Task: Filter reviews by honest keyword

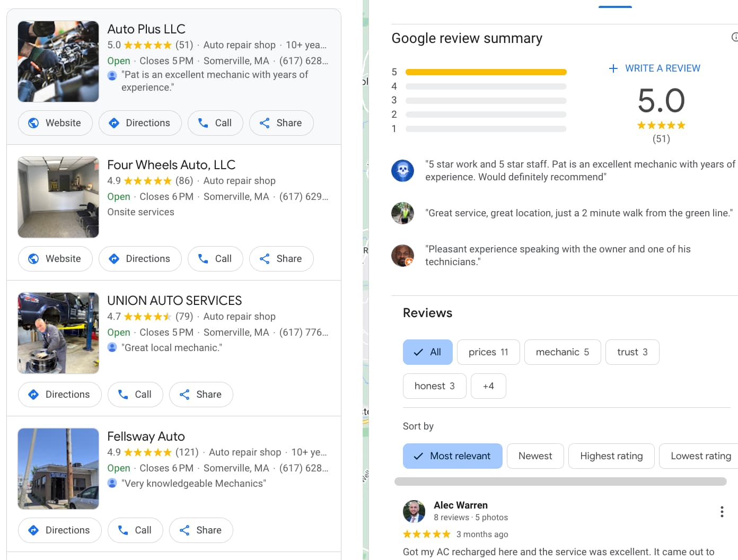Action: click(x=435, y=386)
